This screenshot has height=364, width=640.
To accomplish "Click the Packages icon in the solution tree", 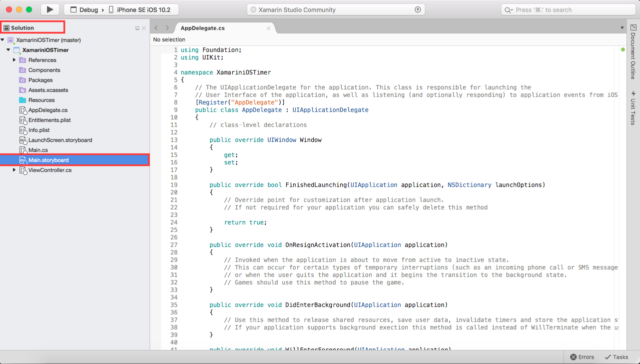I will 22,80.
